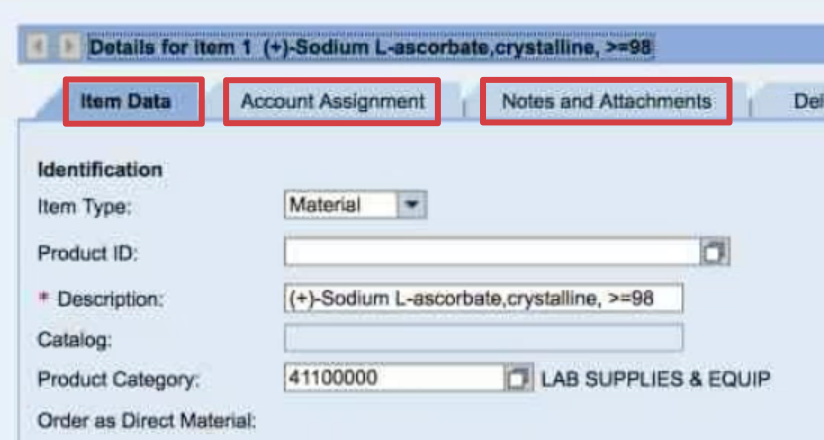Expand the Item Type dropdown arrow
Screen dimensions: 824x440
(x=411, y=204)
